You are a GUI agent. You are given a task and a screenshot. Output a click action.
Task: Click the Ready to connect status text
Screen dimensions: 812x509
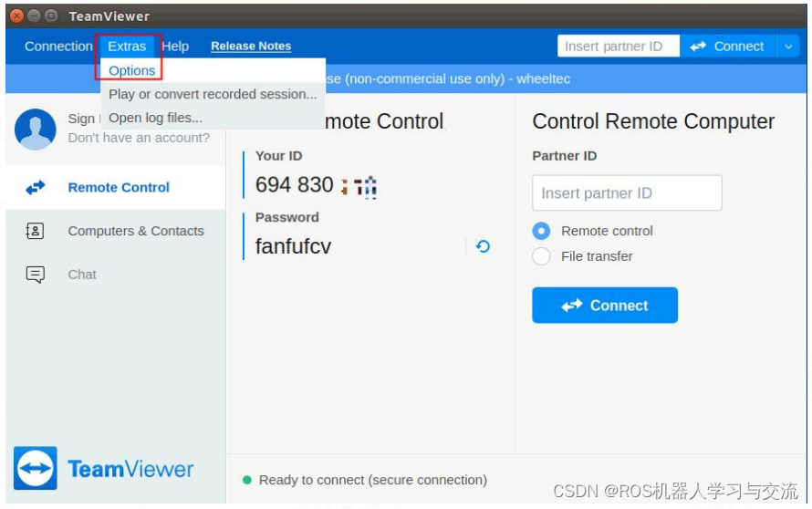pos(373,480)
